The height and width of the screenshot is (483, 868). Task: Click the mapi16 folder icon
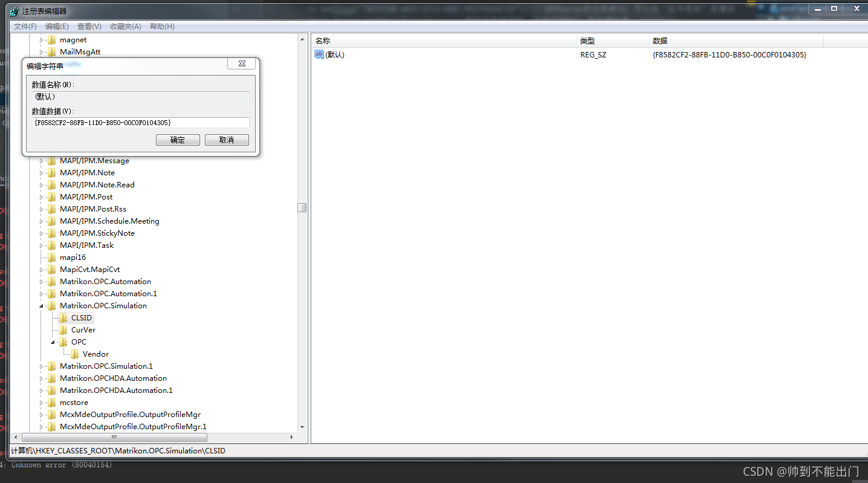(52, 258)
